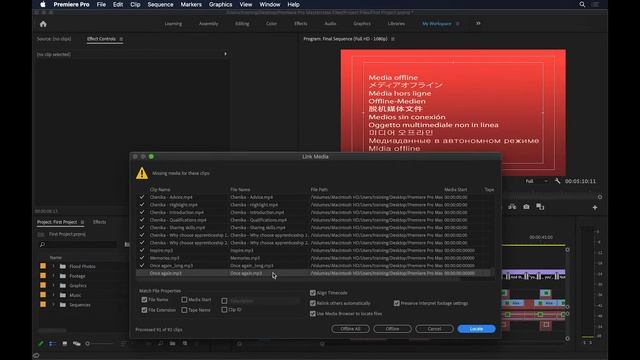Select the Once again.mp3 row in clip list
The height and width of the screenshot is (360, 640).
tap(313, 273)
